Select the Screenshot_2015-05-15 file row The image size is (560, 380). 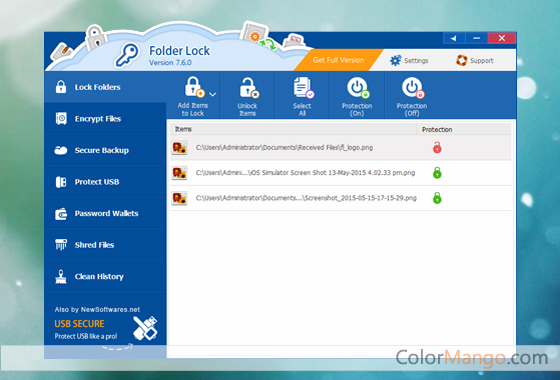[x=340, y=198]
